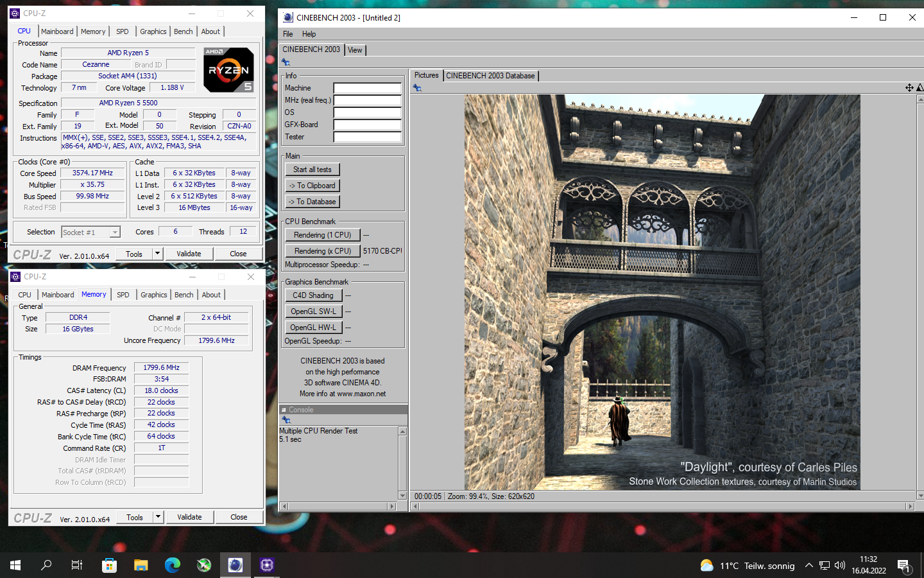Open Help menu in CINEBENCH
The height and width of the screenshot is (578, 924).
309,34
